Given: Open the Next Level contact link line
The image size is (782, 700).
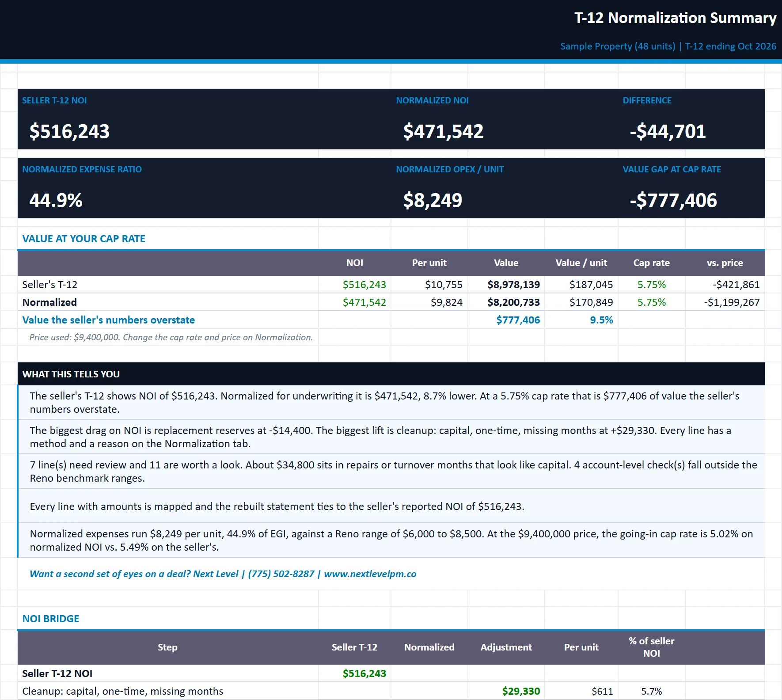Looking at the screenshot, I should pos(223,574).
